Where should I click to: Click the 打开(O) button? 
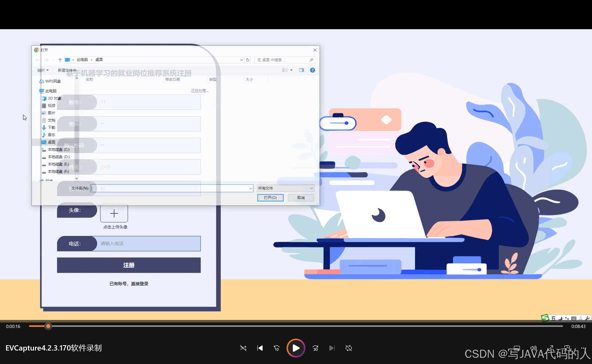(x=270, y=198)
